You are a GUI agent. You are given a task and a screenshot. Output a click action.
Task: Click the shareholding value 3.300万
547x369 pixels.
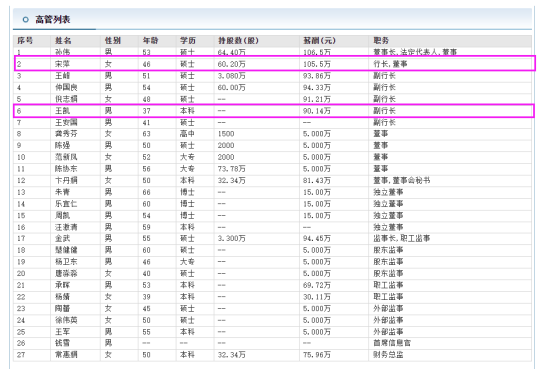click(232, 239)
